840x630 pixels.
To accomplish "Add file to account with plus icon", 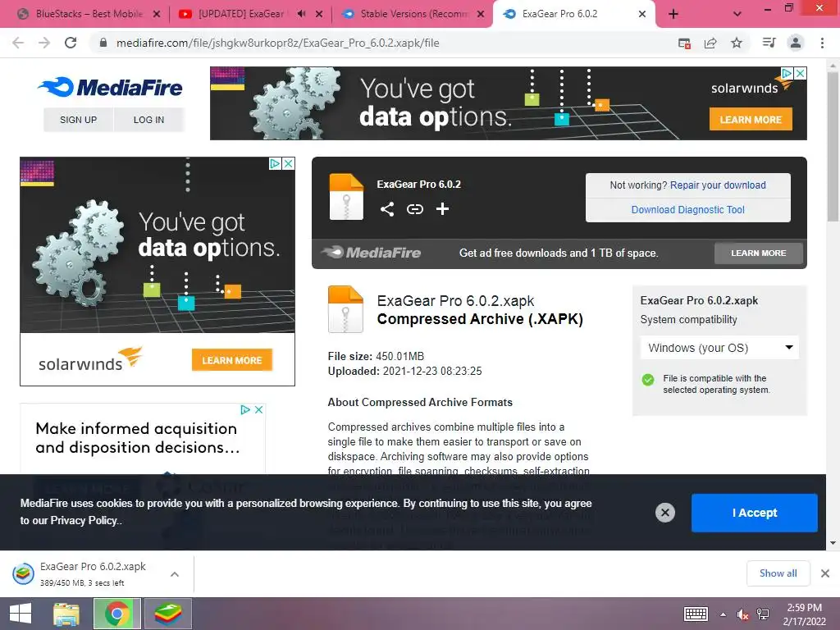I will click(442, 209).
